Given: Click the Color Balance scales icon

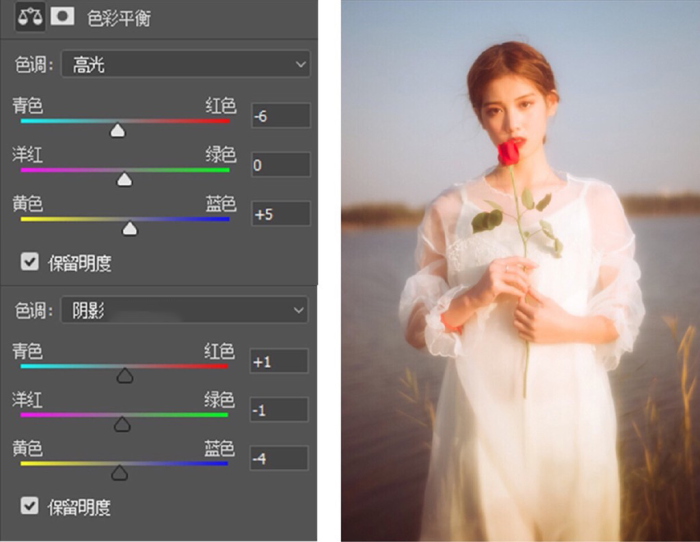Looking at the screenshot, I should (x=30, y=17).
